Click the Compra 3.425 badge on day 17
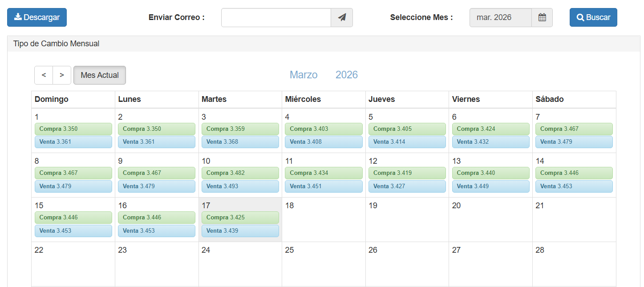Viewport: 644px width, 287px height. 240,217
